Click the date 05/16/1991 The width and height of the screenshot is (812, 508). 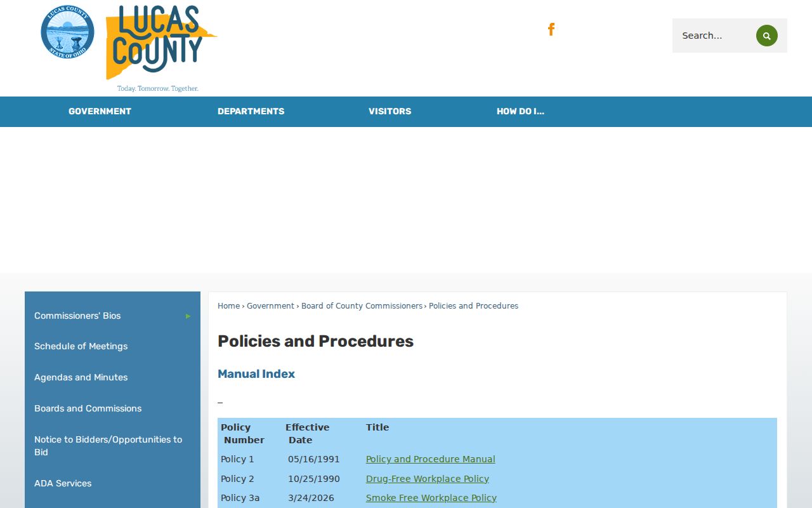[314, 459]
